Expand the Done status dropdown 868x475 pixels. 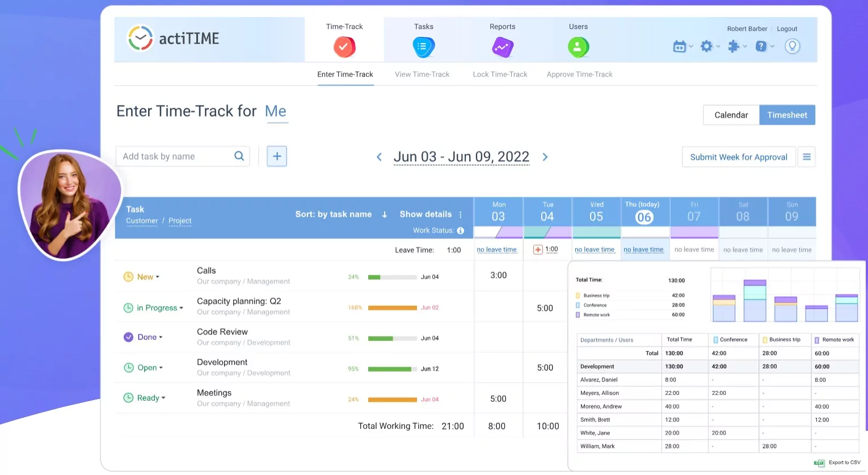(x=161, y=337)
